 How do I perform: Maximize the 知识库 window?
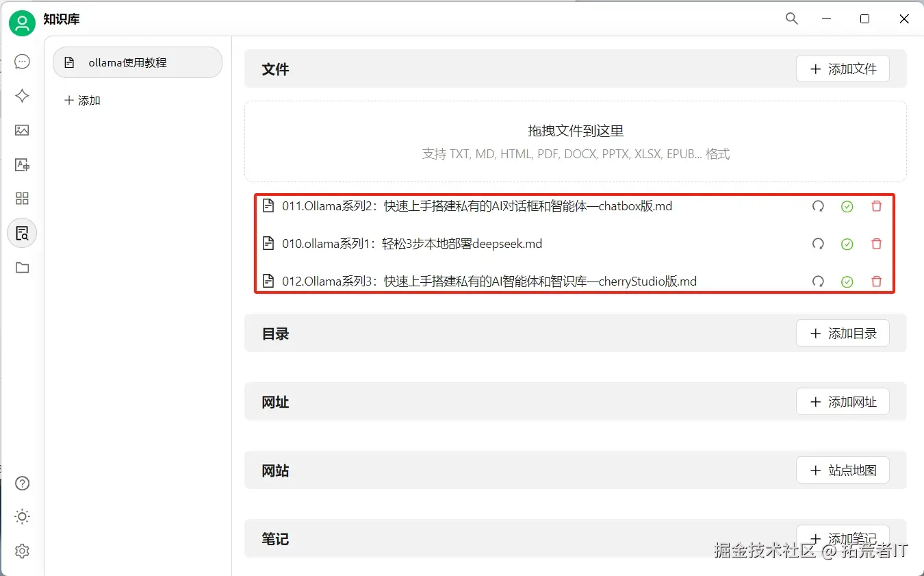pos(865,19)
